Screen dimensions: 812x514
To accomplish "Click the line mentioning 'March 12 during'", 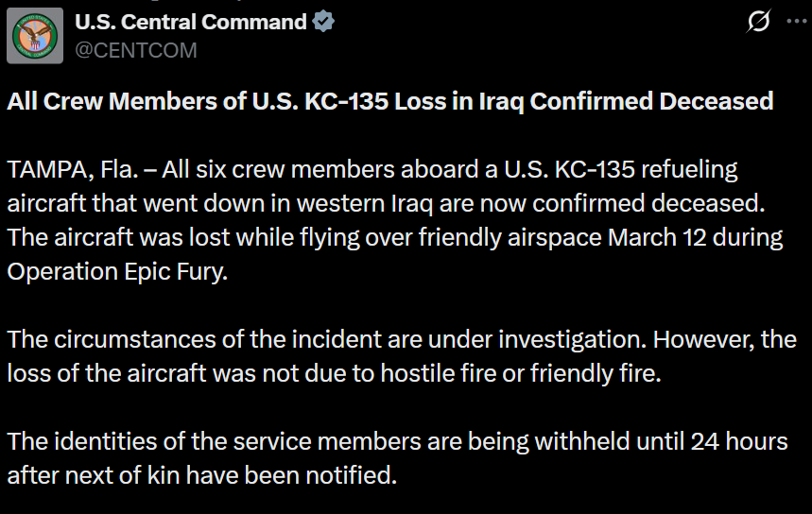I will [394, 237].
